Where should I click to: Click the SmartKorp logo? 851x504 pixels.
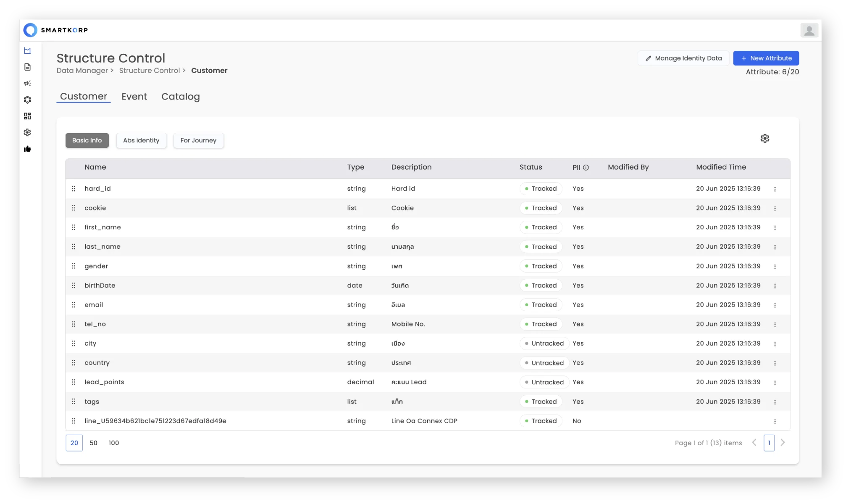[55, 30]
